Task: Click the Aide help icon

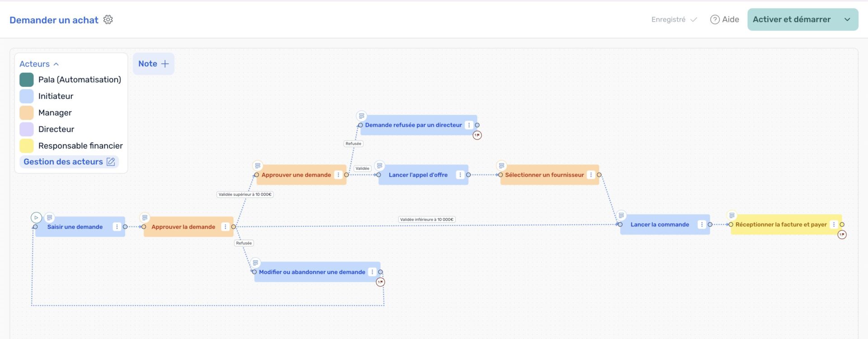Action: click(x=715, y=19)
